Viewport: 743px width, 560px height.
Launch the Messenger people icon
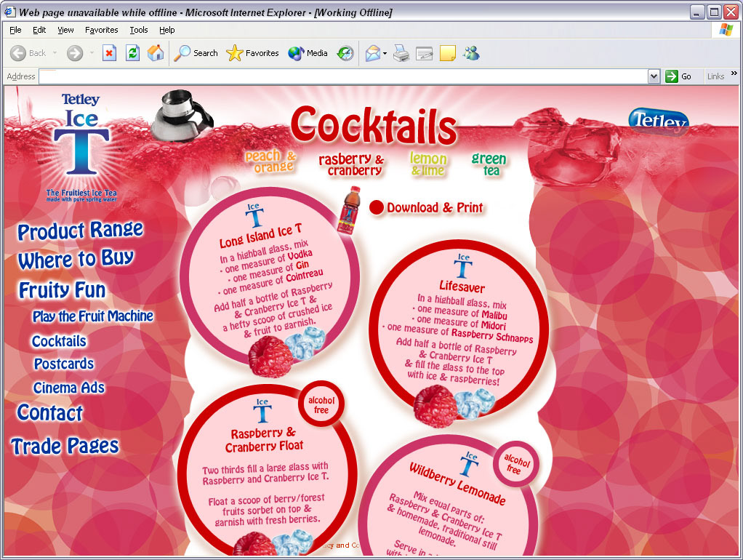472,53
